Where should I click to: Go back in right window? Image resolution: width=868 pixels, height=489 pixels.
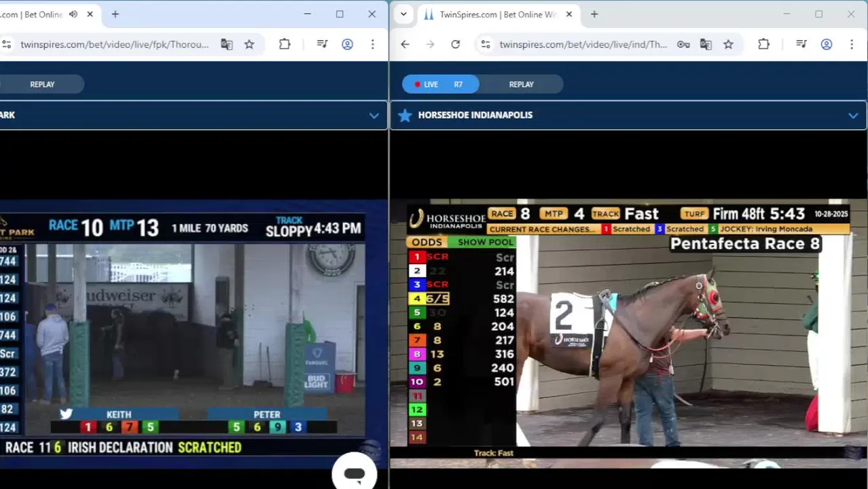point(405,44)
